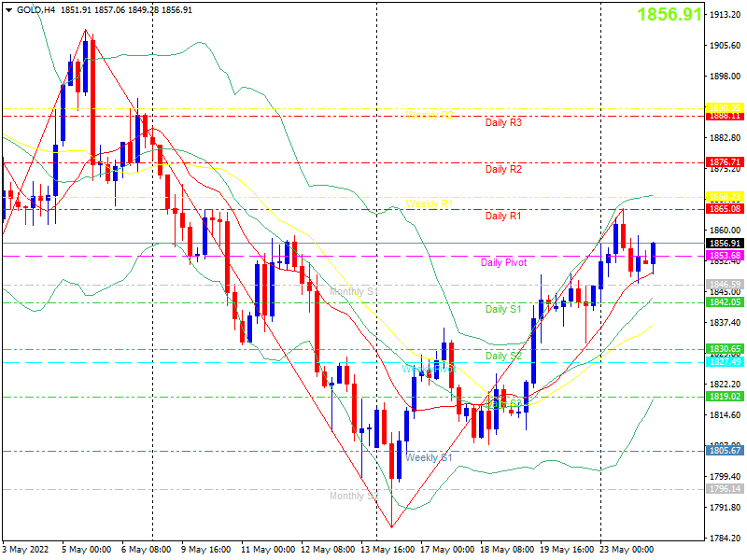The width and height of the screenshot is (747, 560).
Task: Click the blue 1805.67 price tag
Action: coord(725,451)
